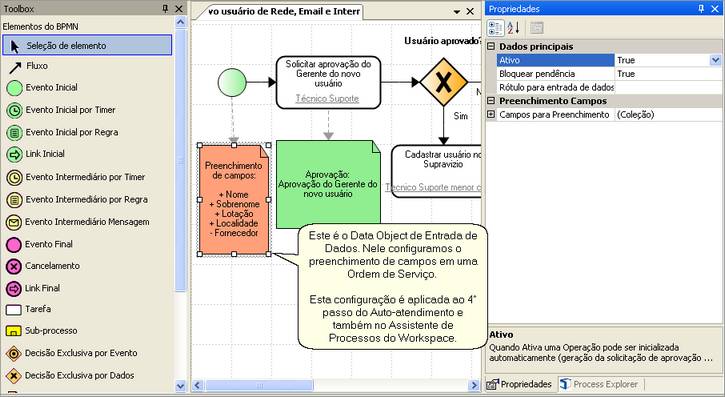Pick the Evento Inicial toolbox item

(x=42, y=87)
